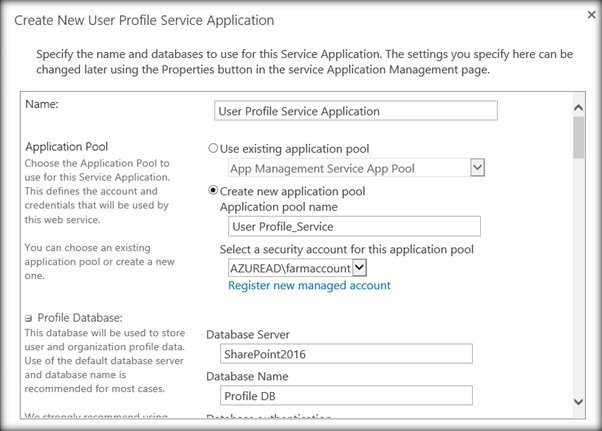
Task: Click the Database Server label
Action: tap(252, 334)
